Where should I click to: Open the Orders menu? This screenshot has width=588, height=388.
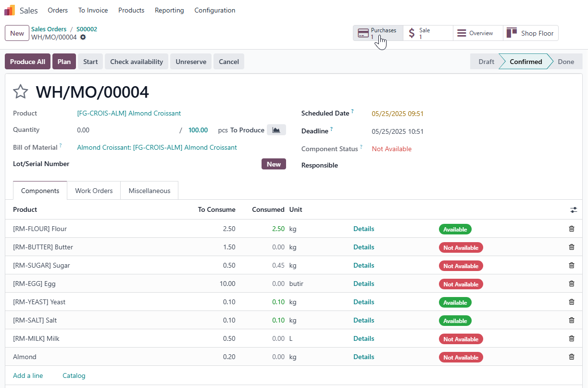[58, 10]
